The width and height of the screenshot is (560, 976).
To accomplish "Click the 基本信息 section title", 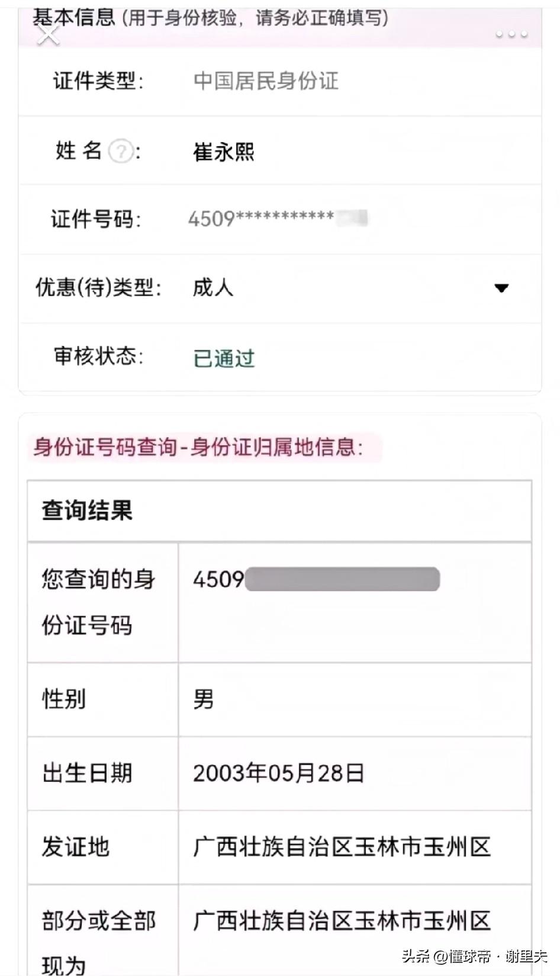I will click(74, 17).
